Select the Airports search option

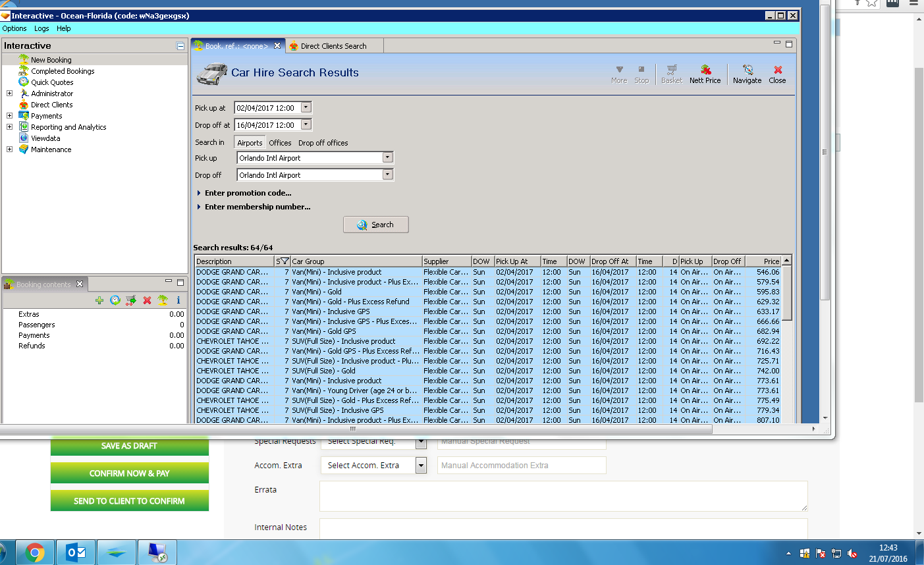[250, 143]
